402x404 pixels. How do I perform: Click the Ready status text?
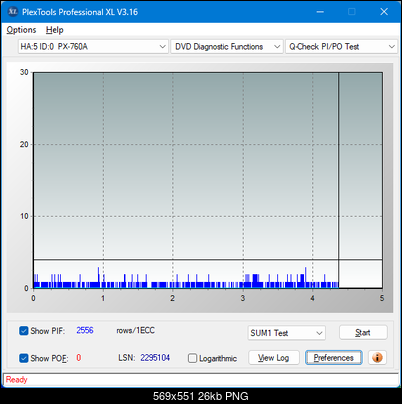click(17, 379)
